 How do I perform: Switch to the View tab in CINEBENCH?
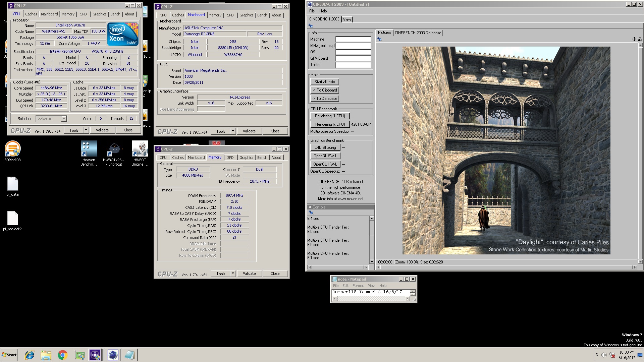[x=347, y=19]
